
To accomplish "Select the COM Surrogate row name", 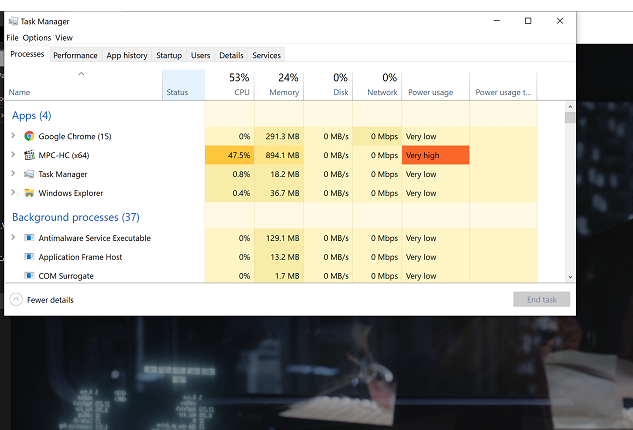I will coord(66,276).
